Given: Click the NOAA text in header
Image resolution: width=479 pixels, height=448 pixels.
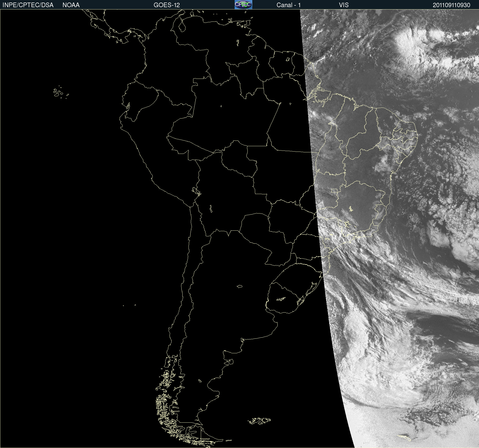Looking at the screenshot, I should click(x=71, y=5).
